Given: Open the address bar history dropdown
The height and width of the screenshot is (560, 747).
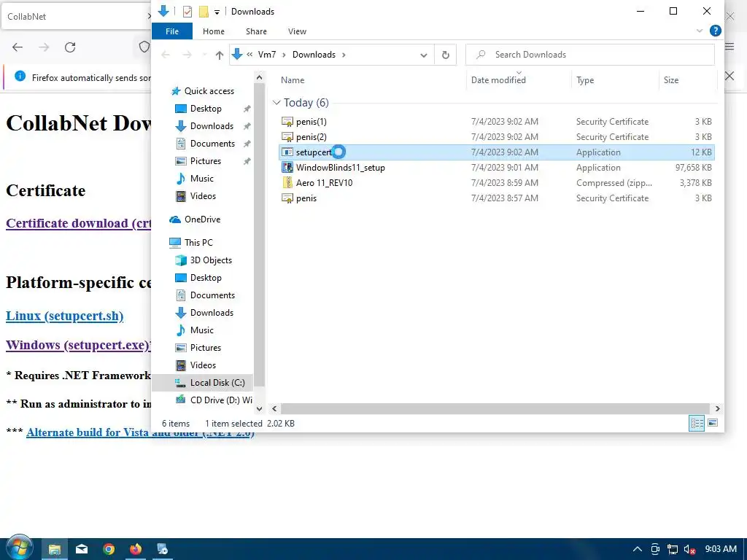Looking at the screenshot, I should [x=424, y=55].
